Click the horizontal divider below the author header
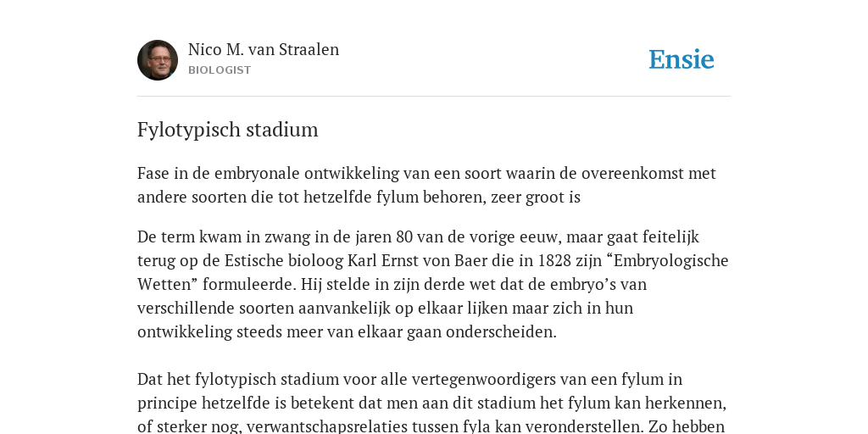The height and width of the screenshot is (434, 868). point(434,97)
